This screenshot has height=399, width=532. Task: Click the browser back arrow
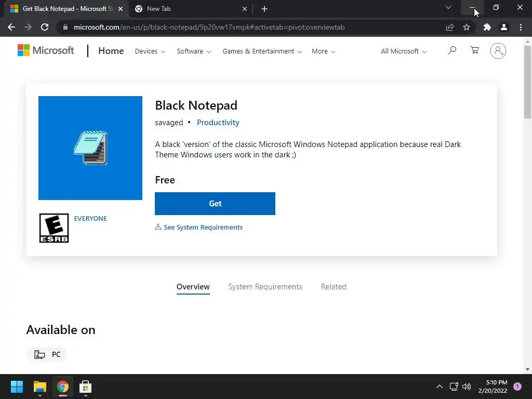[x=11, y=27]
